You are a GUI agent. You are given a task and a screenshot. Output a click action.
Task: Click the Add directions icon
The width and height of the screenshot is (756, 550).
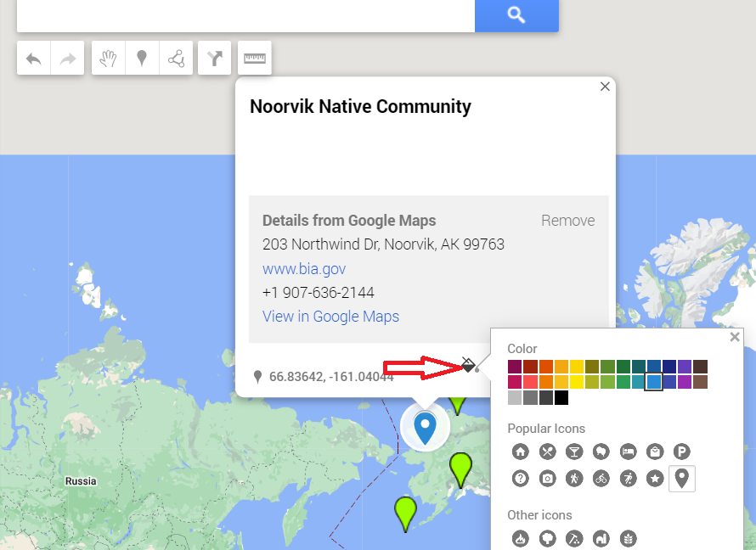pos(215,59)
